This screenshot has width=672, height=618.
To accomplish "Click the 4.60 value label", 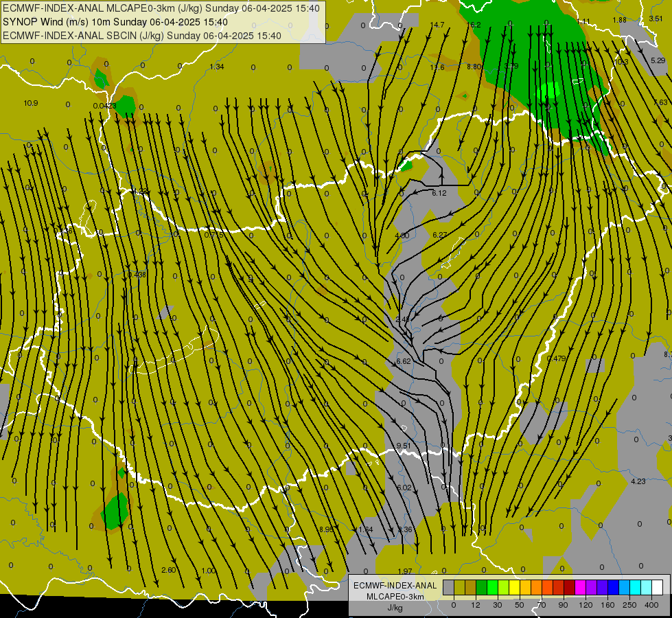I will point(402,236).
